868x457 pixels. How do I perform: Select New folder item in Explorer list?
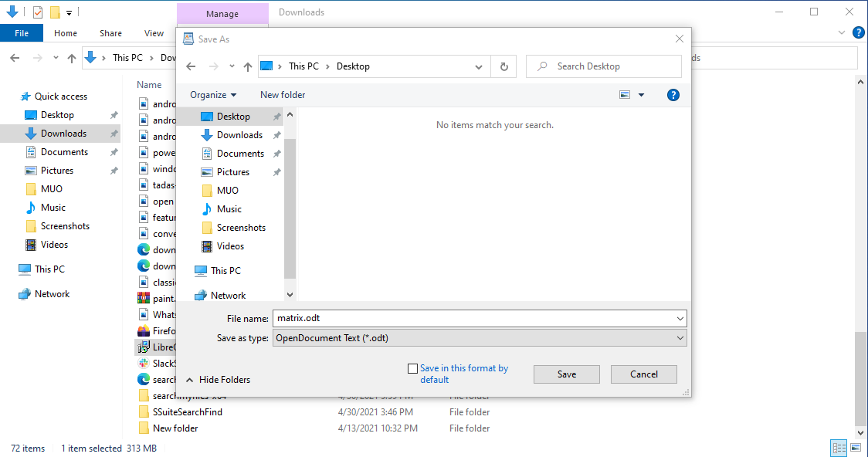pos(175,428)
